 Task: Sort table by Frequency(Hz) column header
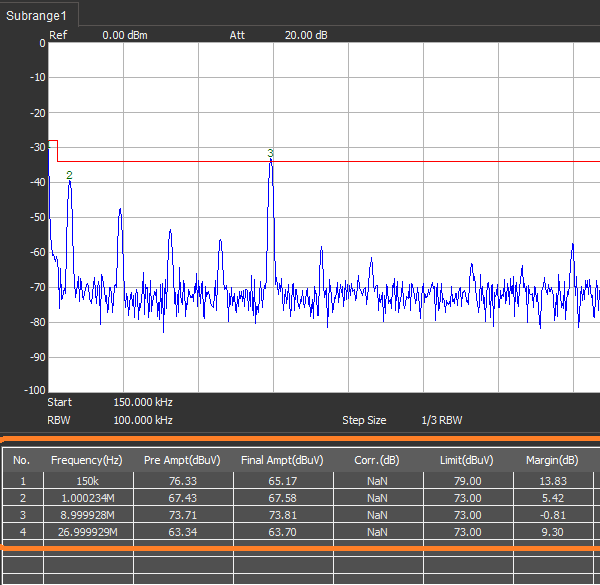[88, 460]
